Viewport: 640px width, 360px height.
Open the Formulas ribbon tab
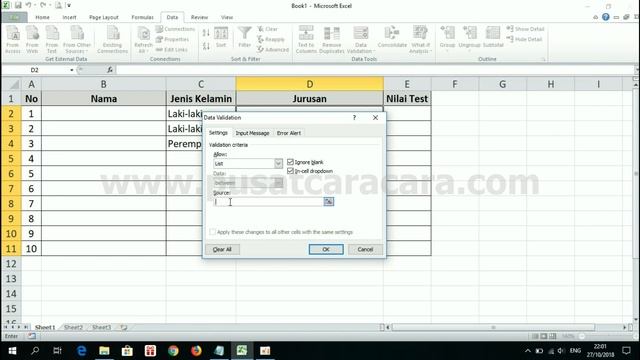(142, 17)
